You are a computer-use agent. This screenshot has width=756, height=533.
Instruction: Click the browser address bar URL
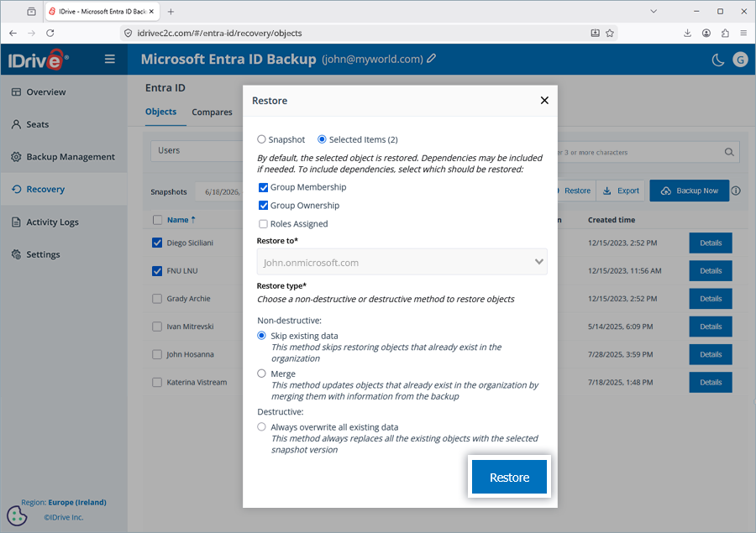point(219,33)
